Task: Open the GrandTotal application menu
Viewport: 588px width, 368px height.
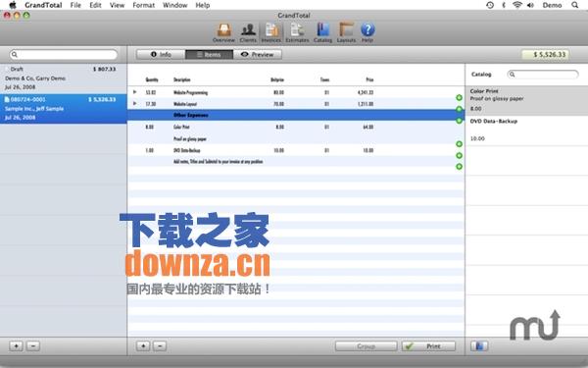Action: (43, 5)
